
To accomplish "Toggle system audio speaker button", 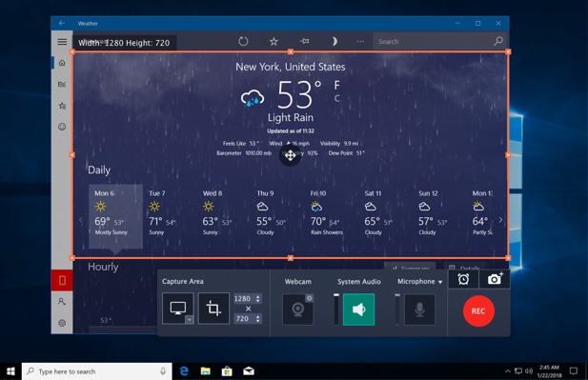I will pyautogui.click(x=358, y=310).
